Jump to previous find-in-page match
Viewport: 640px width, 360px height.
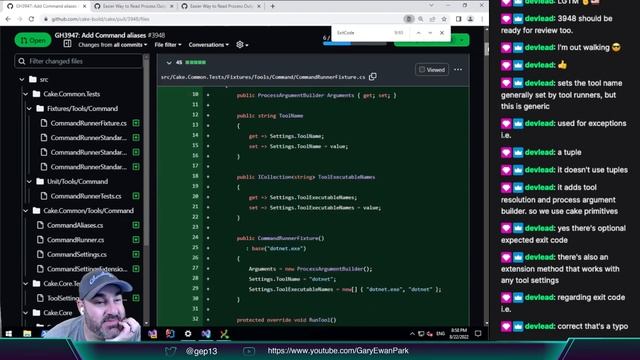(418, 33)
